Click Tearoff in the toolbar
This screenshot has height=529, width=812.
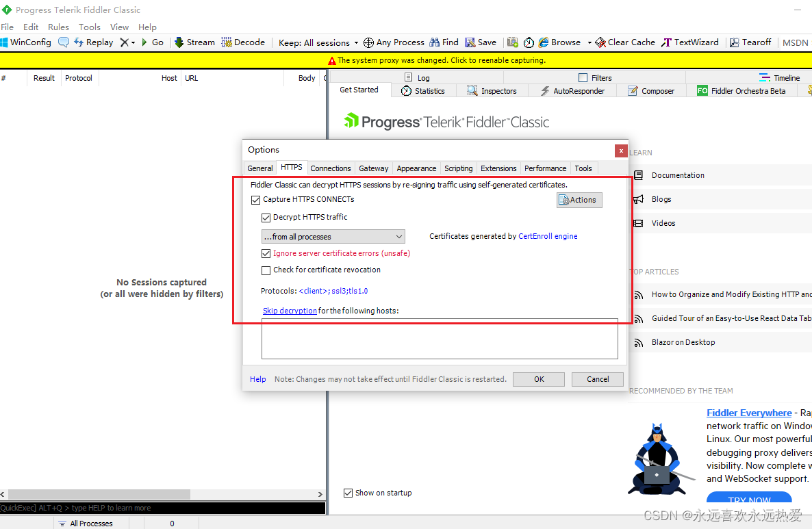click(x=750, y=42)
